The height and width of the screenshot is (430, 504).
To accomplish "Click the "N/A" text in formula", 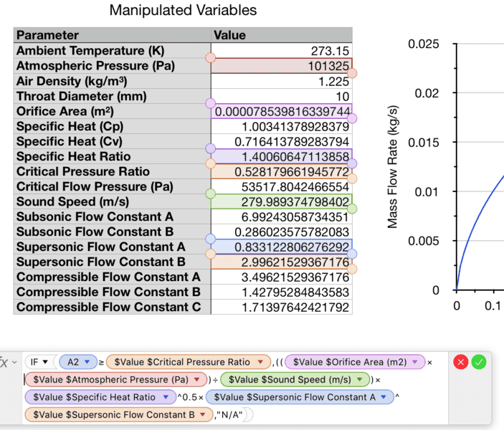I will [233, 414].
